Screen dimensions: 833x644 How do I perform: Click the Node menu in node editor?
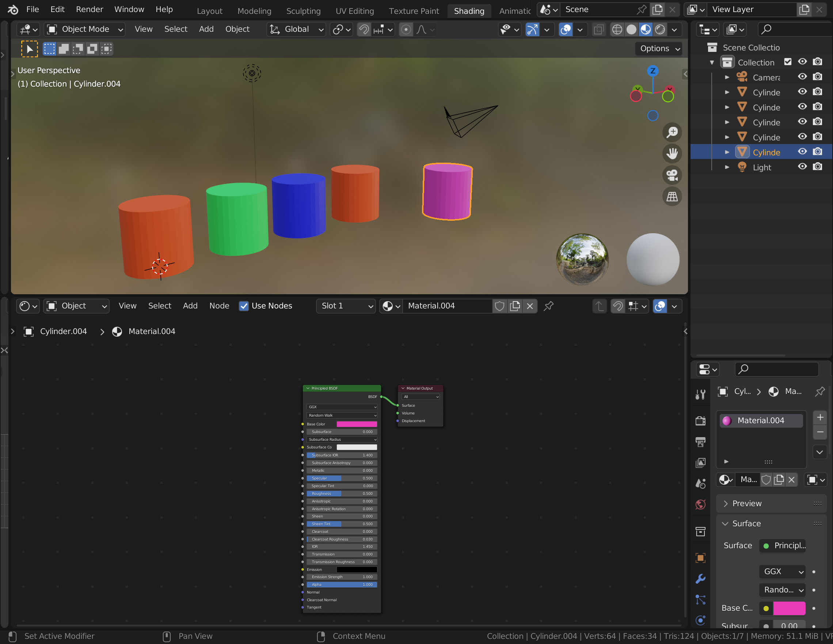click(x=219, y=306)
